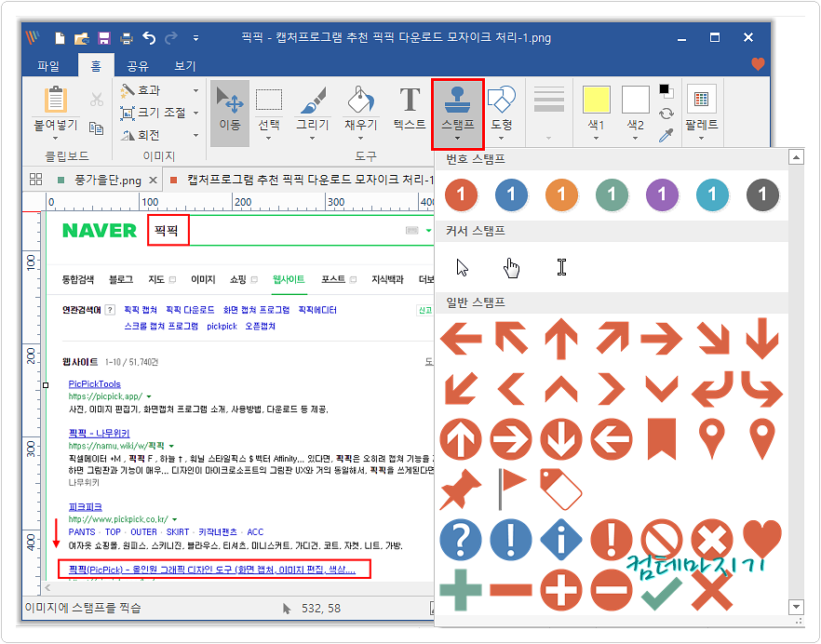Viewport: 821px width, 644px height.
Task: Choose the U-turn left return arrow stamp
Action: point(712,389)
